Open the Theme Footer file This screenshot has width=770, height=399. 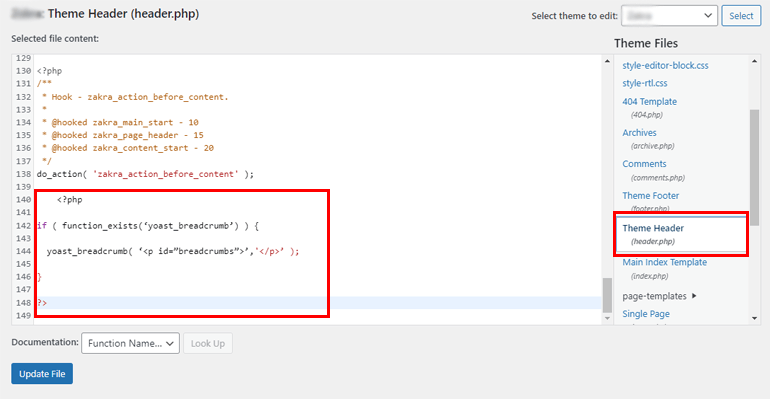(x=651, y=195)
